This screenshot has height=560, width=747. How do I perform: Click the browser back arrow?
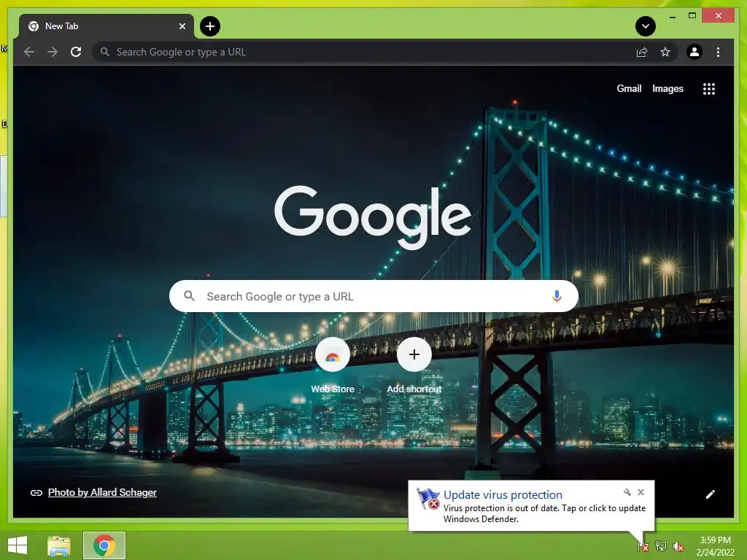29,52
